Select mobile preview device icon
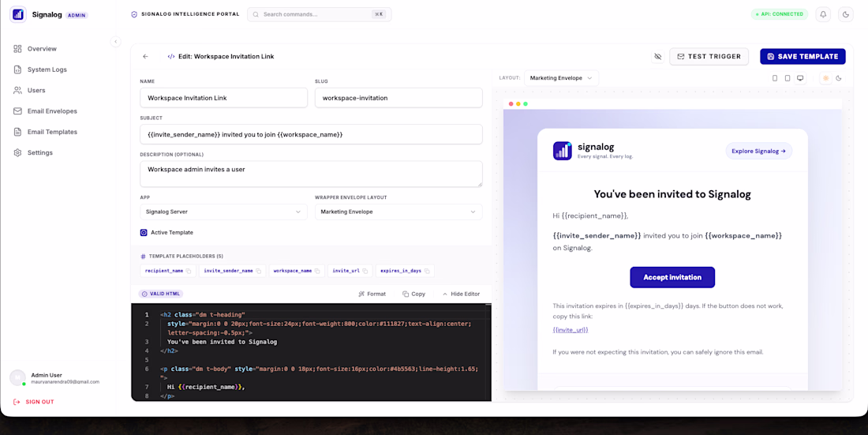868x435 pixels. click(x=775, y=78)
